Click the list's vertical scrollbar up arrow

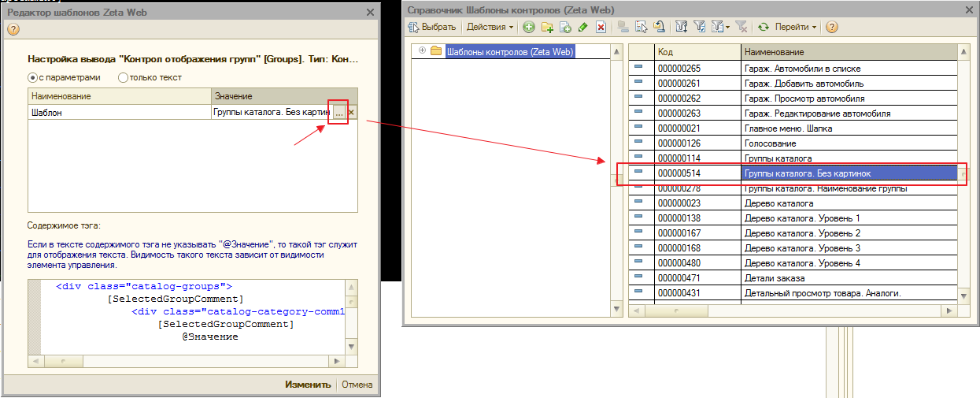pos(963,51)
